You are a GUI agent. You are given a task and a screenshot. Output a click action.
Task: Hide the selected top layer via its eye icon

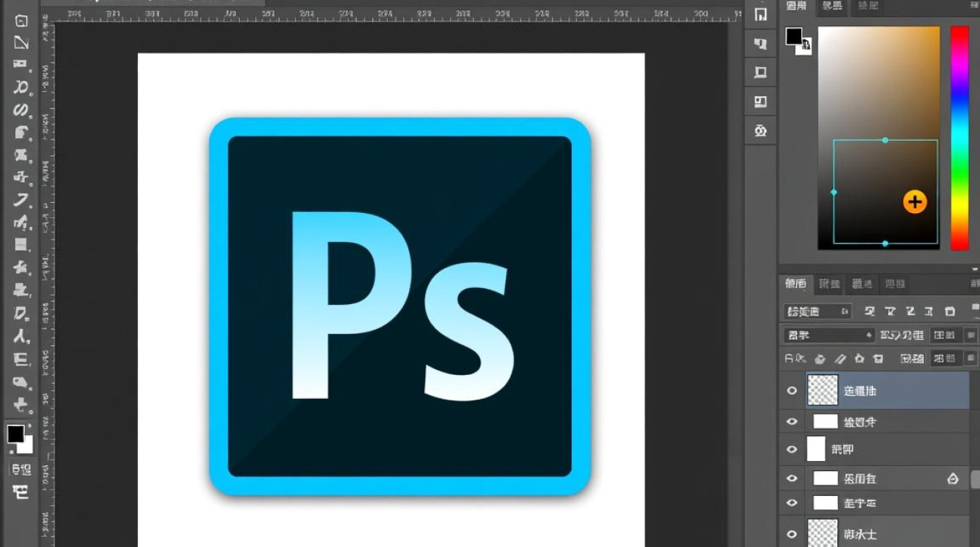pos(792,391)
